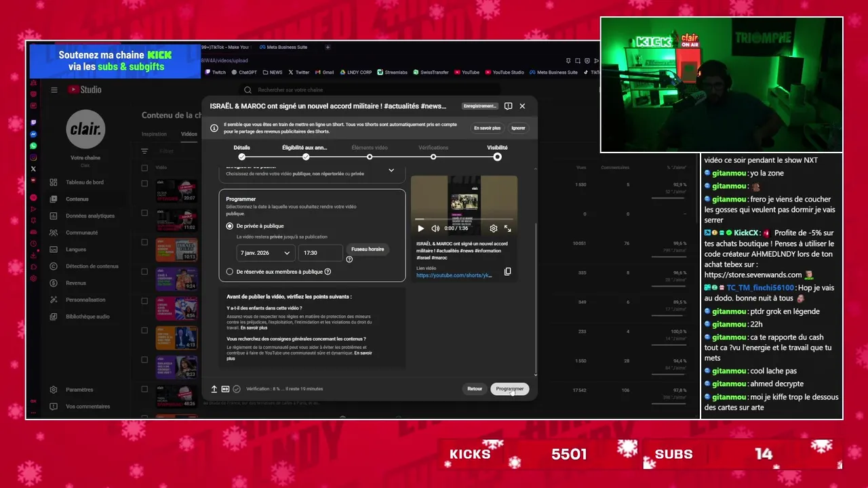This screenshot has width=868, height=488.
Task: Click the Personnalisation wand icon
Action: click(54, 300)
